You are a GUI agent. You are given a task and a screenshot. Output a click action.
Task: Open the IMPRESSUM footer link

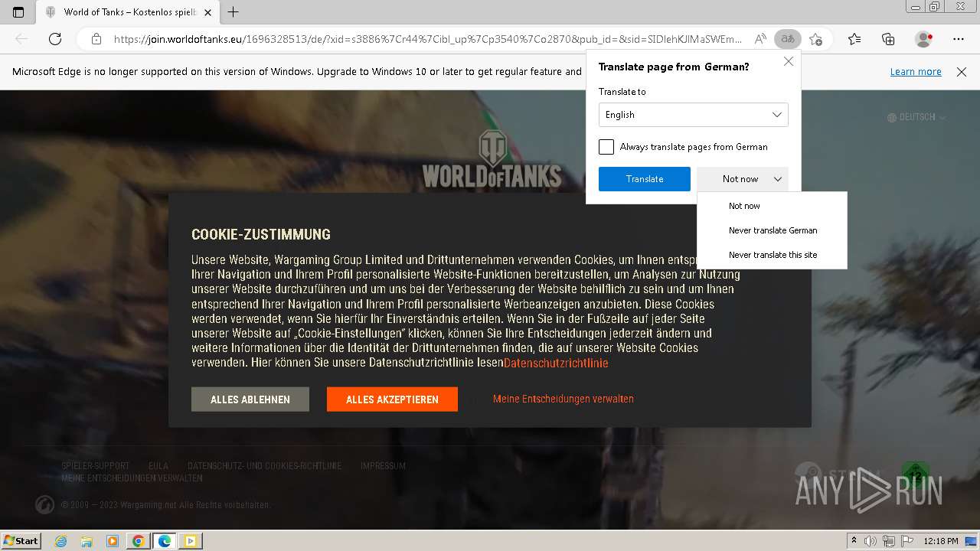383,466
